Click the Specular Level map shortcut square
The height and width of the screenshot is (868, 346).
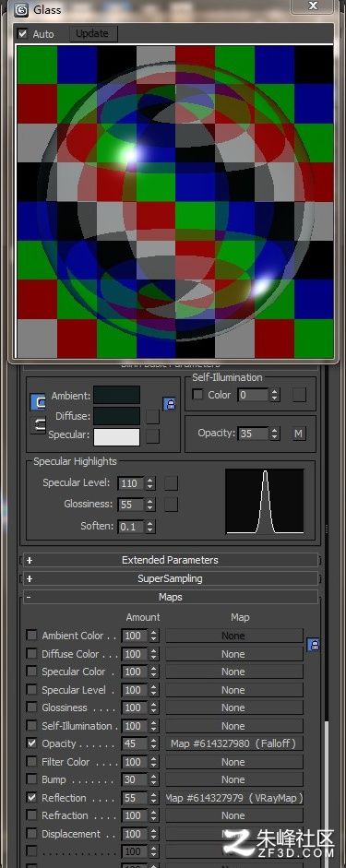(x=171, y=482)
